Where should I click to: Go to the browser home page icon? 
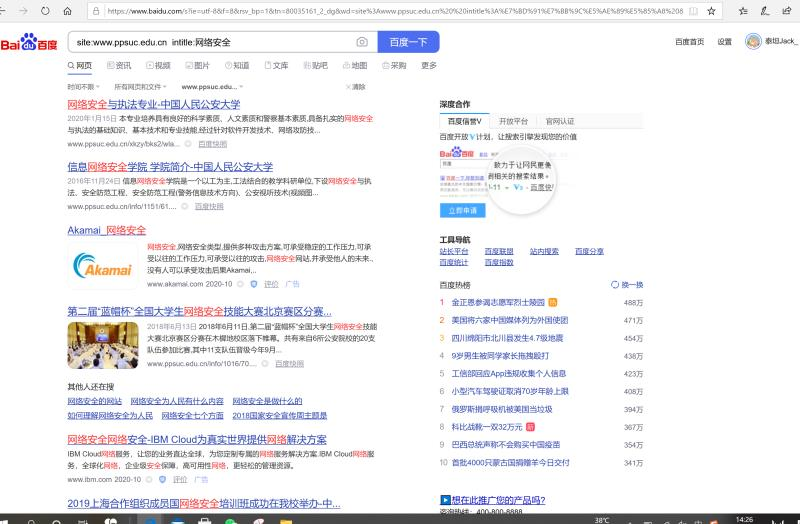pos(67,11)
